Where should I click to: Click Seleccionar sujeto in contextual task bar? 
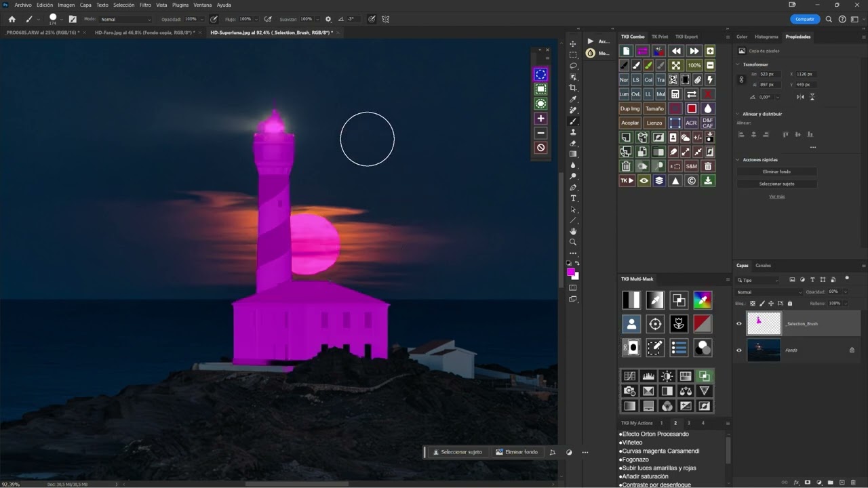point(458,452)
